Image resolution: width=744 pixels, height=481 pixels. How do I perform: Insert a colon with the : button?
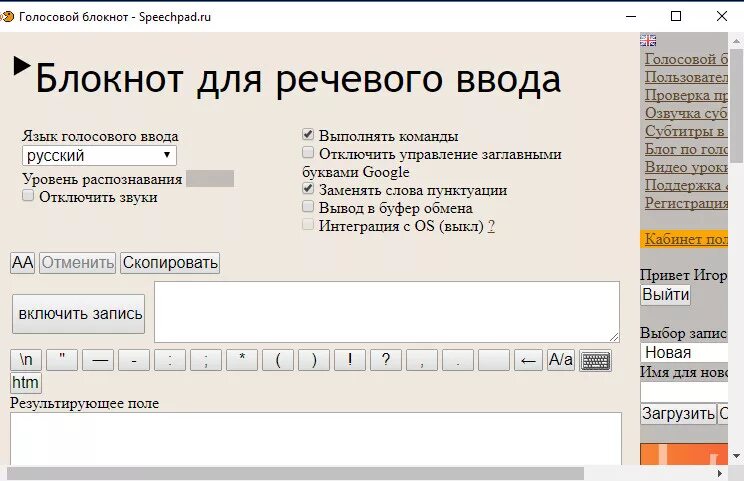point(170,360)
